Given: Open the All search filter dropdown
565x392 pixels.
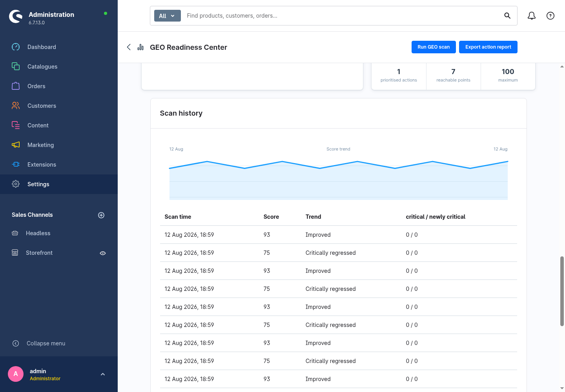Looking at the screenshot, I should click(x=168, y=16).
